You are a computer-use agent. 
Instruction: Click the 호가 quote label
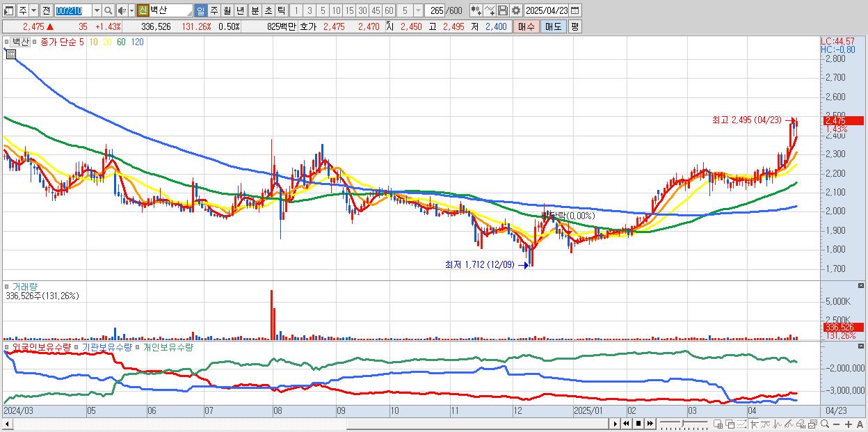point(309,26)
